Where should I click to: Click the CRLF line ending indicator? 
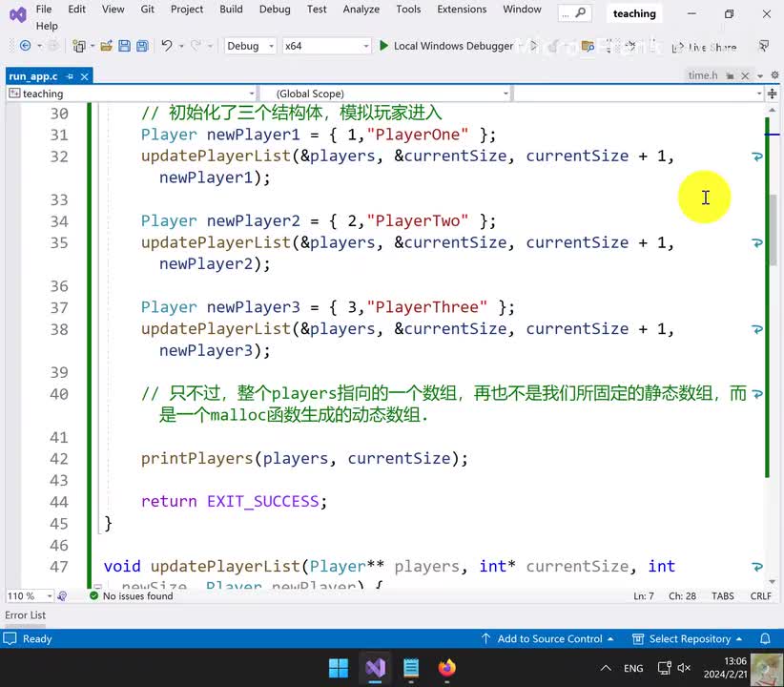click(760, 596)
